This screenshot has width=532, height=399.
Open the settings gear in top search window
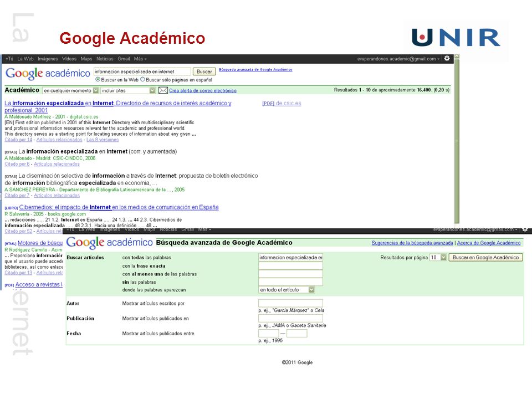click(447, 58)
